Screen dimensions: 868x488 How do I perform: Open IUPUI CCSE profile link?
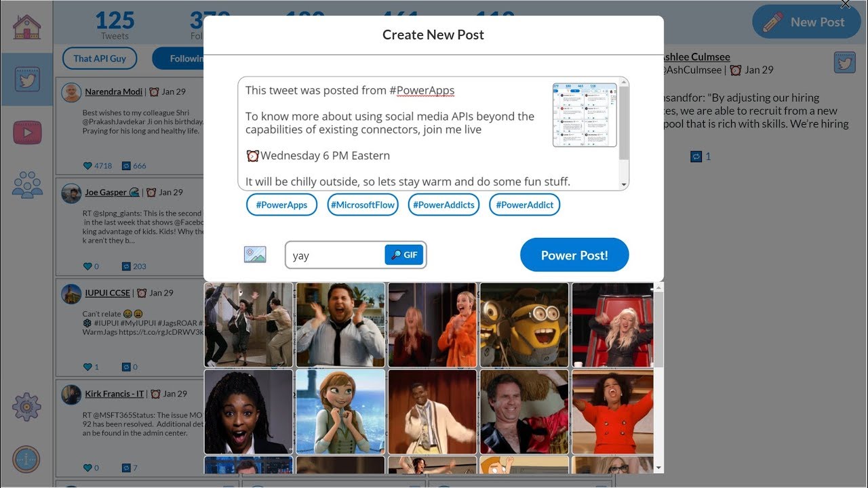coord(107,293)
